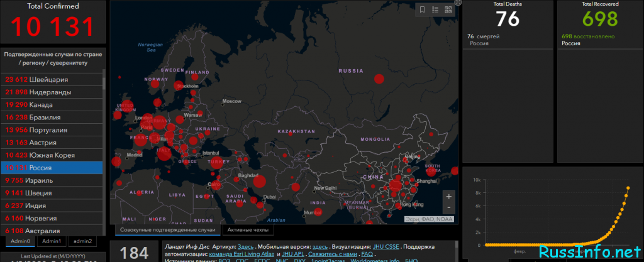The image size is (644, 262).
Task: Click the Свяжитесь с нами link
Action: point(333,254)
